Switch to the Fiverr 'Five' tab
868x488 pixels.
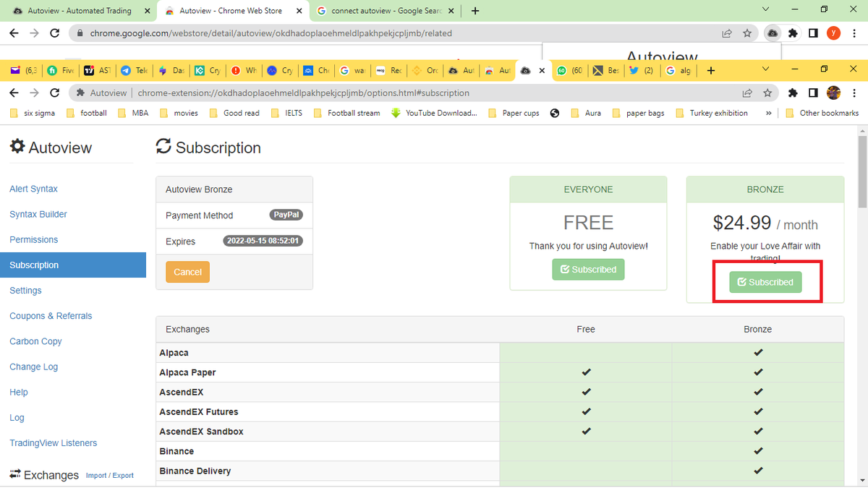[61, 71]
